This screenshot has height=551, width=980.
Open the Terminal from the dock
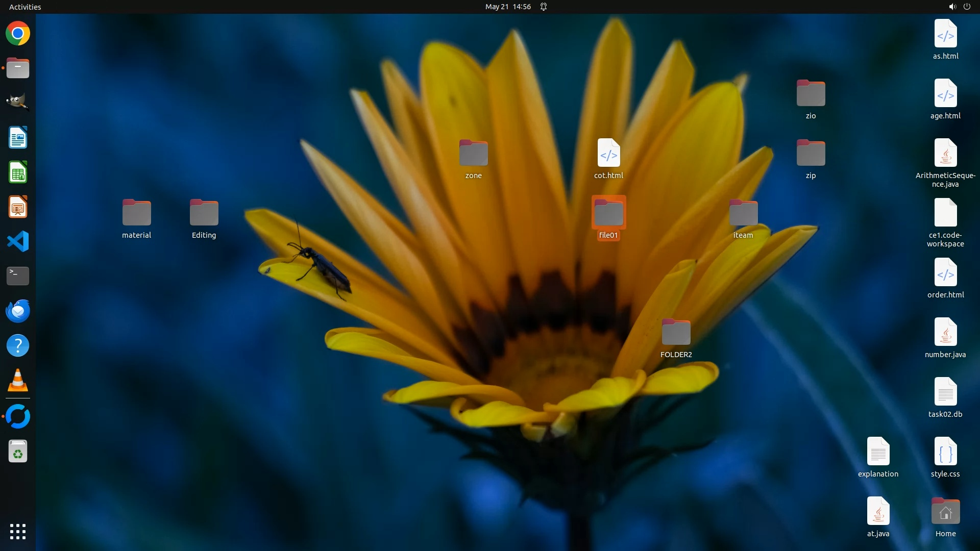tap(18, 275)
